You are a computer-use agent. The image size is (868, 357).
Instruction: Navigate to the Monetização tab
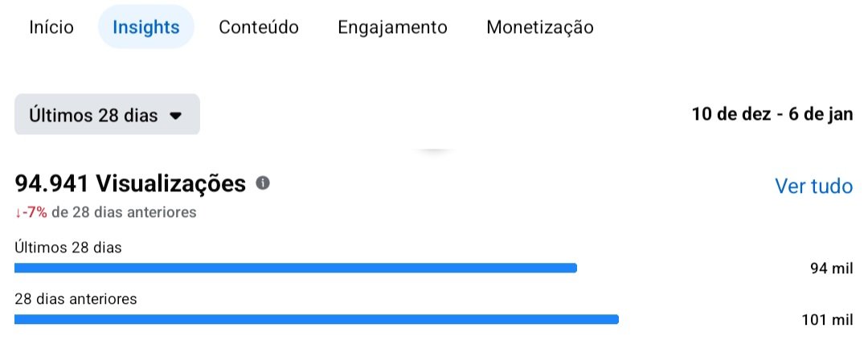[540, 27]
